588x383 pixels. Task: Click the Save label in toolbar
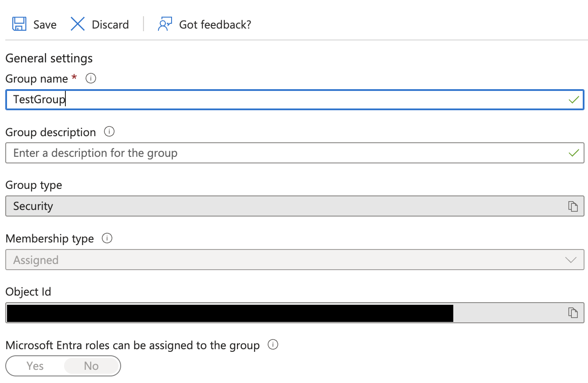coord(45,25)
